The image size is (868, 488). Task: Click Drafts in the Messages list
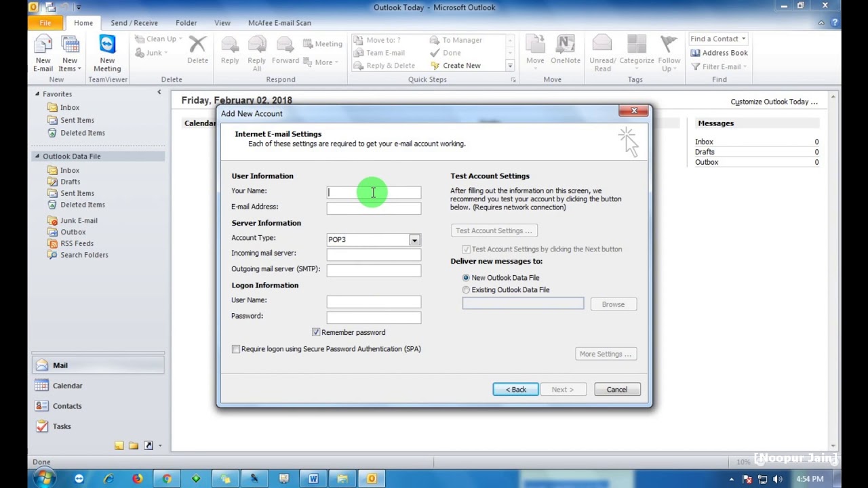(705, 152)
